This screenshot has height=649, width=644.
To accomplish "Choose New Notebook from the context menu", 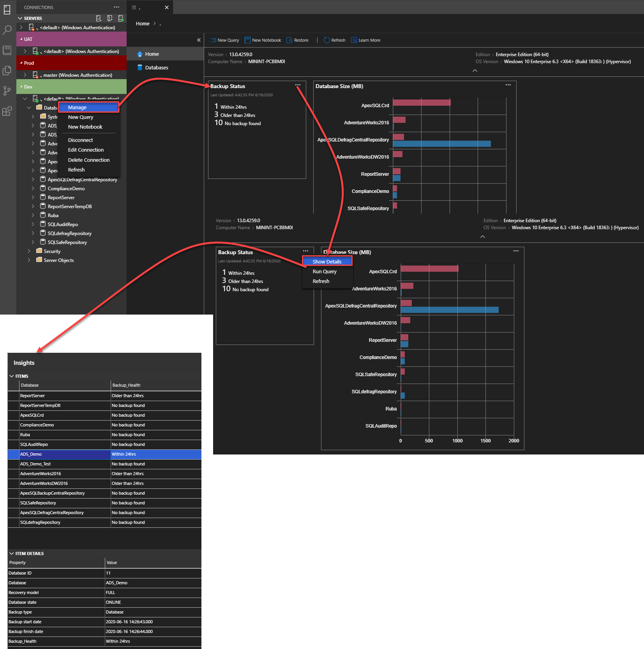I will point(89,127).
